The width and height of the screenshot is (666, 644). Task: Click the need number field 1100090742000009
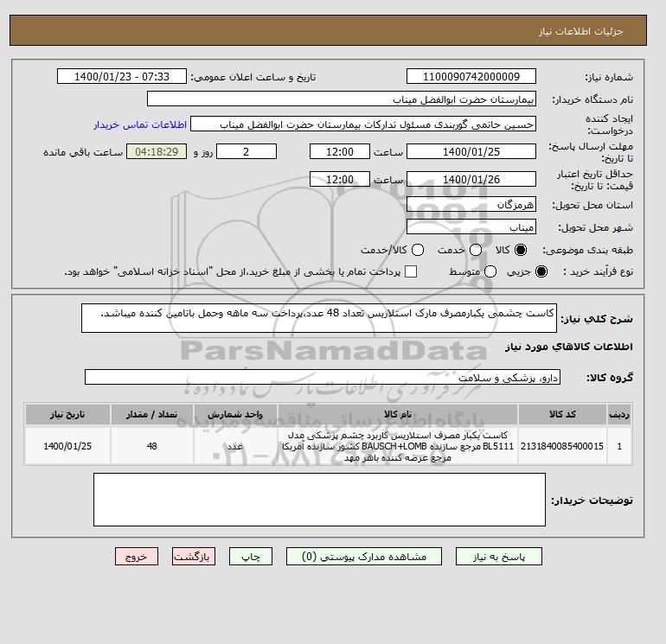[x=471, y=76]
